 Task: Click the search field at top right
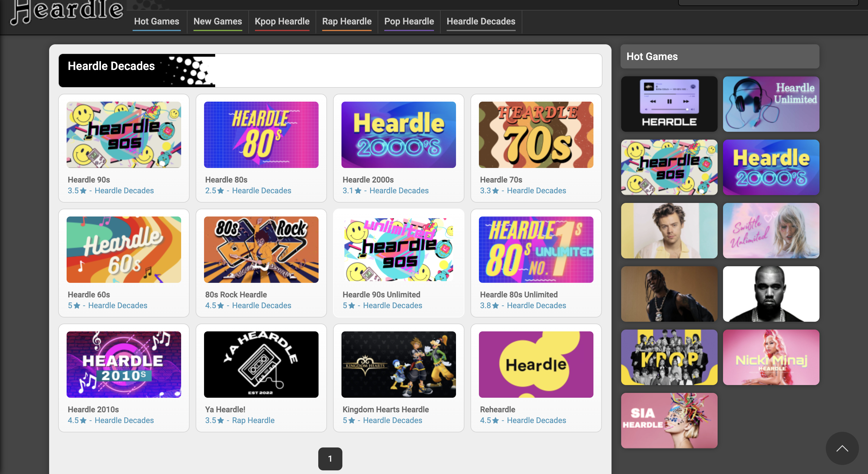coord(768,2)
